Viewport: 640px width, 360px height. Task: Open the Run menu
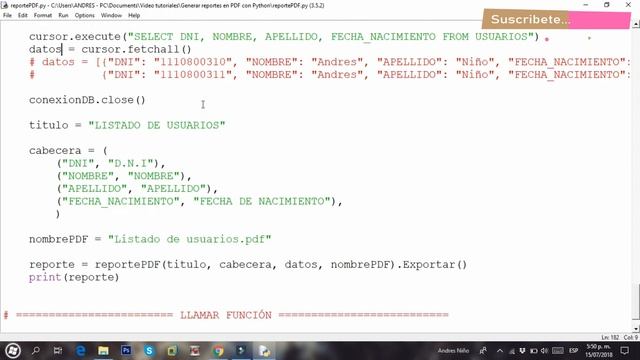click(63, 15)
